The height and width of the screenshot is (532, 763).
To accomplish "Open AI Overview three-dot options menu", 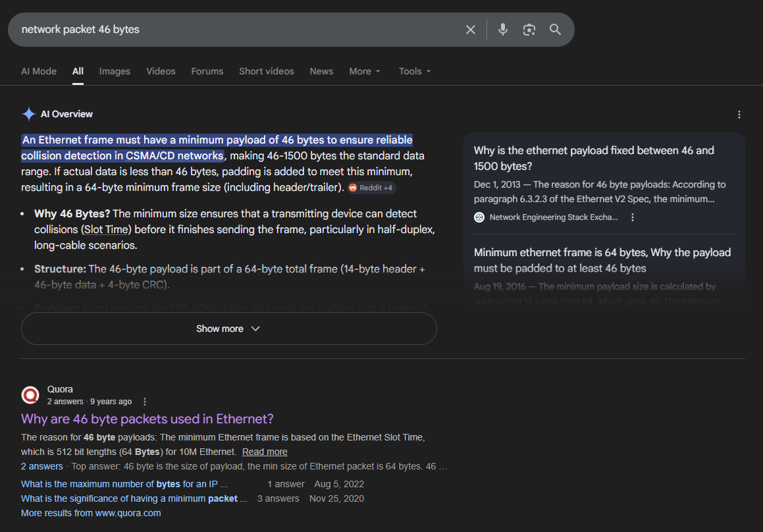I will tap(739, 115).
